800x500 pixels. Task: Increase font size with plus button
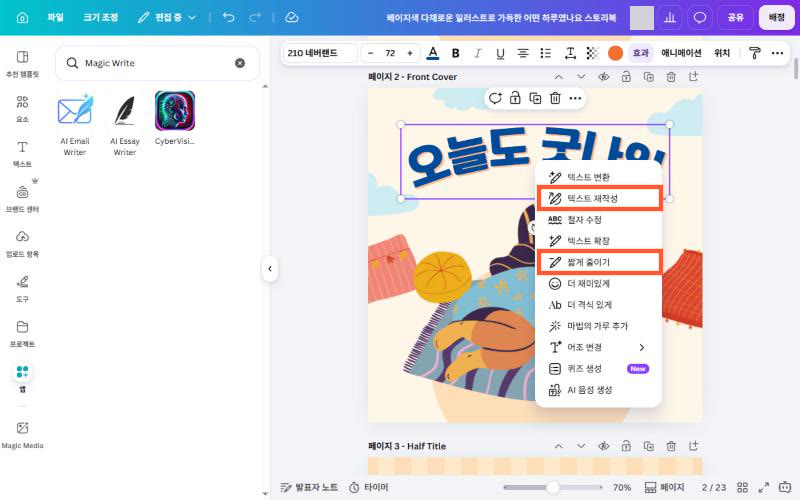click(410, 53)
